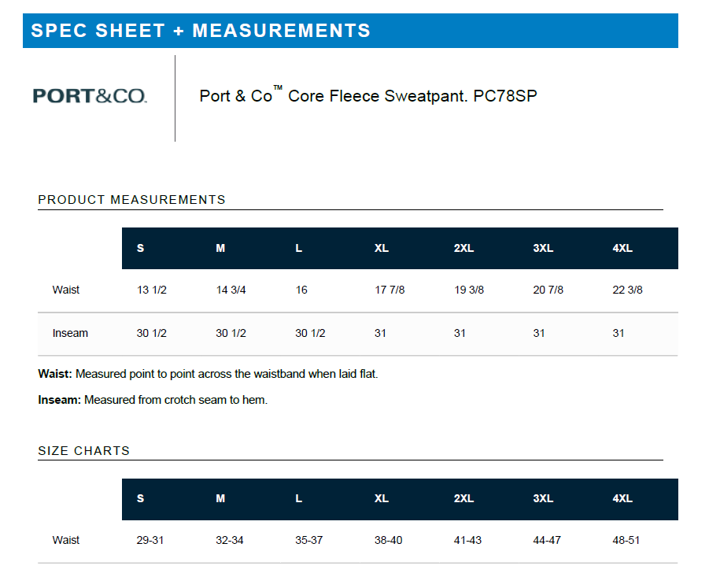
Task: Click the Port & Co logo
Action: point(90,96)
